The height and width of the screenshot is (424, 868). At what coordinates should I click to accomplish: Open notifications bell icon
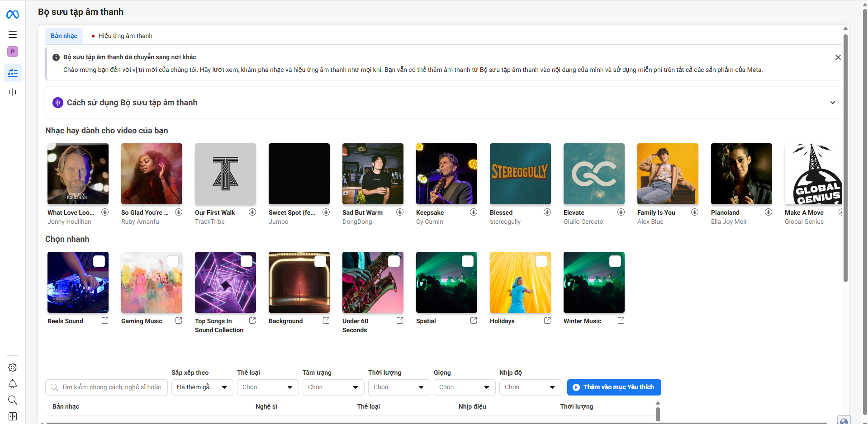13,384
